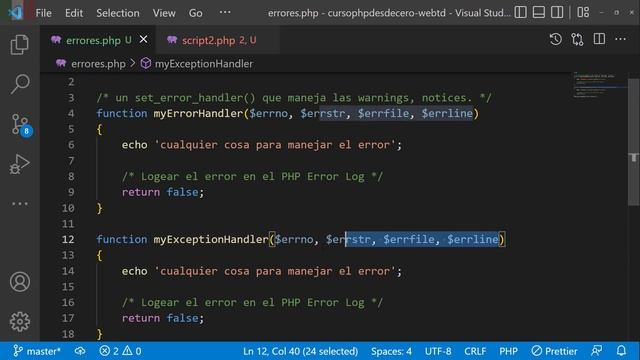
Task: Select the errores.php editor tab
Action: 98,40
